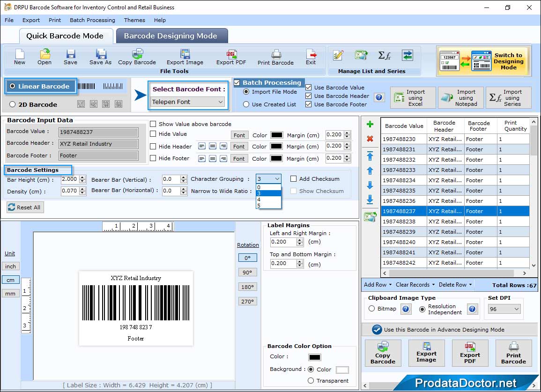This screenshot has height=392, width=541.
Task: Click the Barcode Header input field
Action: click(99, 144)
